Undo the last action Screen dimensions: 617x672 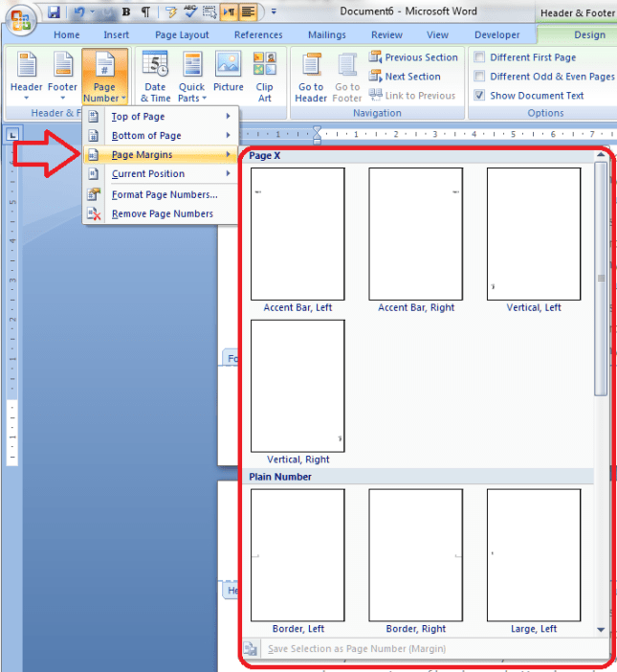click(x=78, y=12)
